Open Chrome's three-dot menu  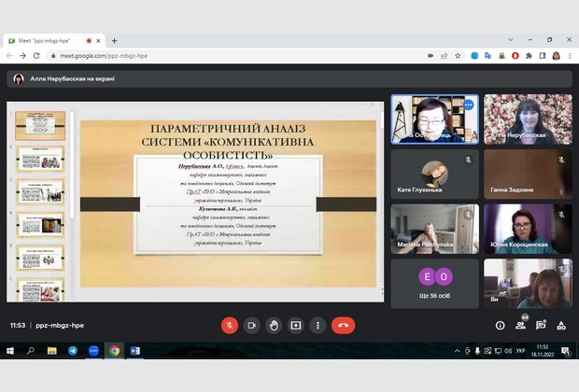(x=569, y=56)
